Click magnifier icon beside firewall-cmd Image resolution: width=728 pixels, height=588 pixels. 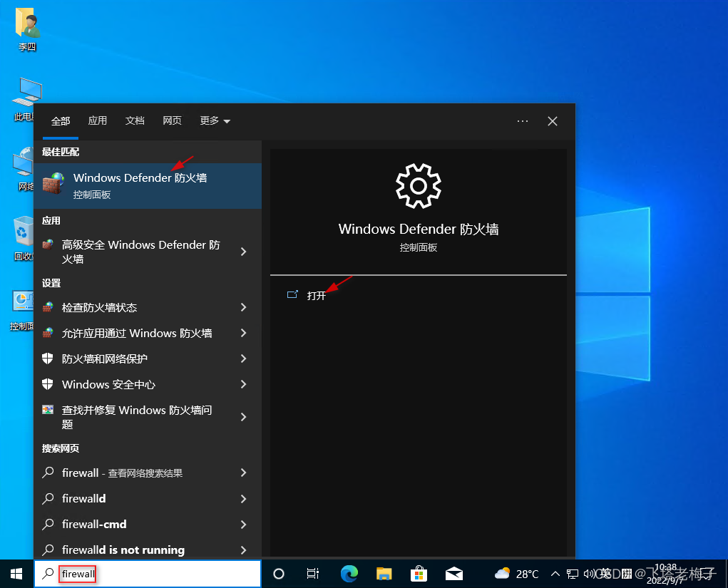tap(48, 524)
